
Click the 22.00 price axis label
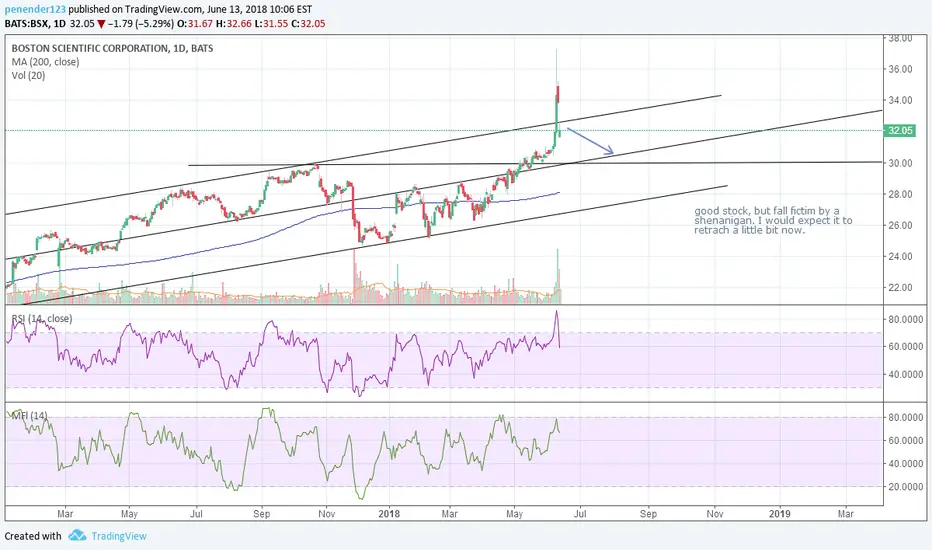(x=900, y=287)
